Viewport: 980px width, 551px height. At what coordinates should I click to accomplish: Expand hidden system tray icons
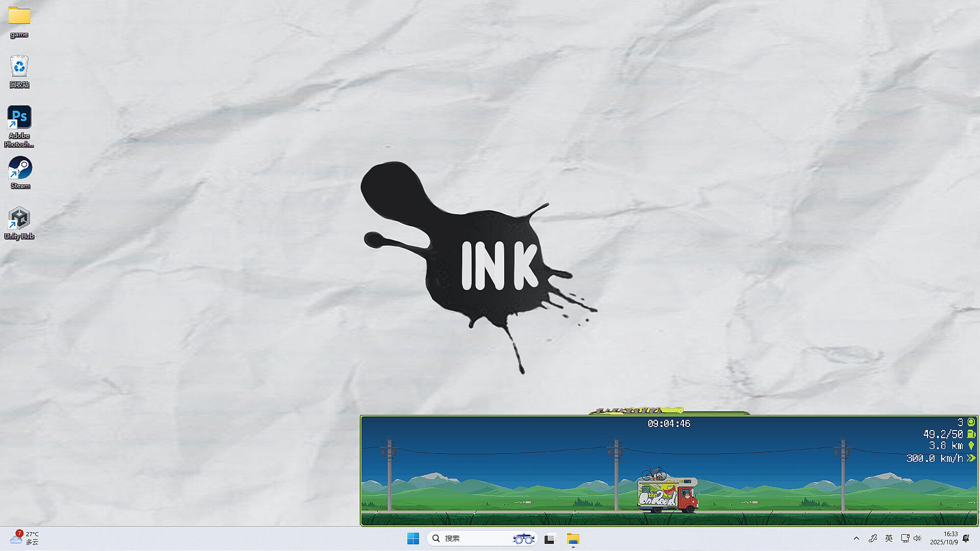point(856,538)
